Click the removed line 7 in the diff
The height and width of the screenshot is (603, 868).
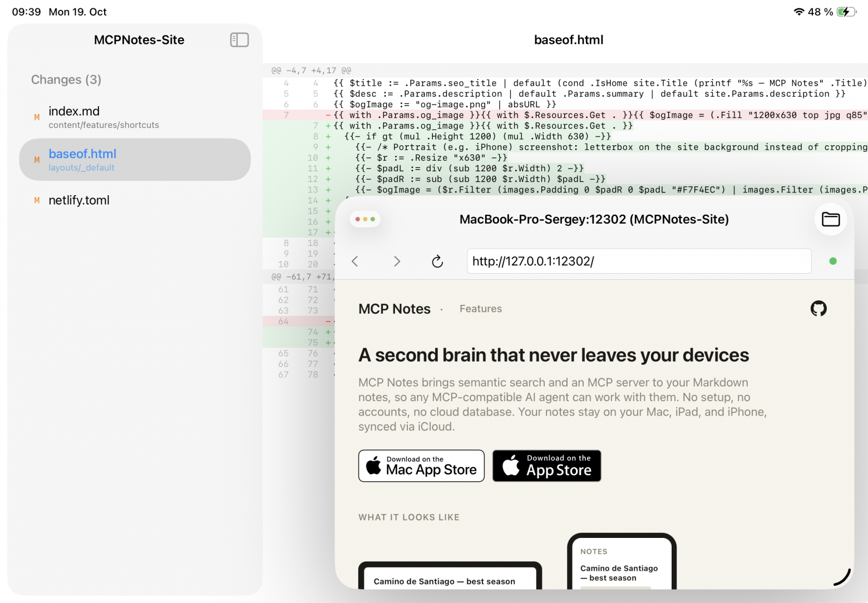(x=565, y=115)
